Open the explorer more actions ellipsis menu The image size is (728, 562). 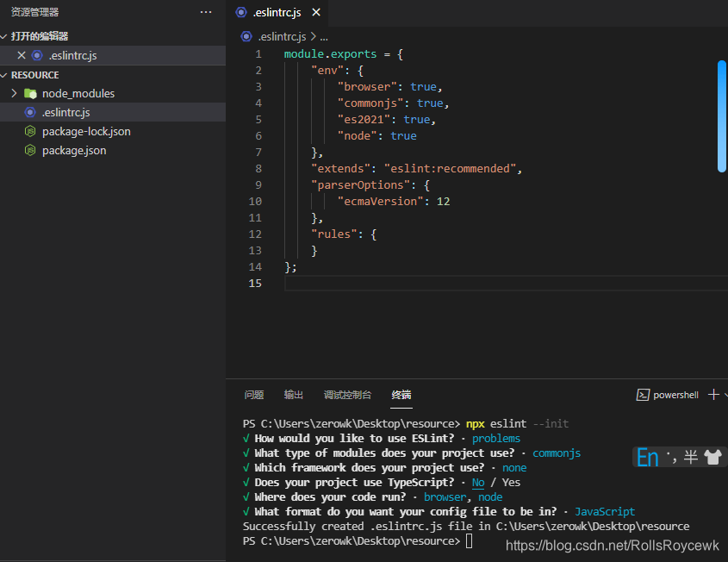click(x=206, y=12)
